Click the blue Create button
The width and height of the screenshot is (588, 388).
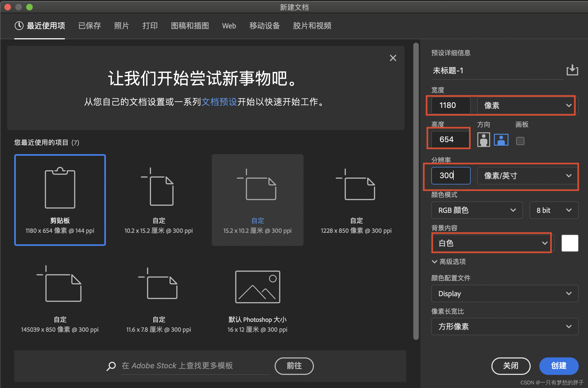click(x=559, y=366)
